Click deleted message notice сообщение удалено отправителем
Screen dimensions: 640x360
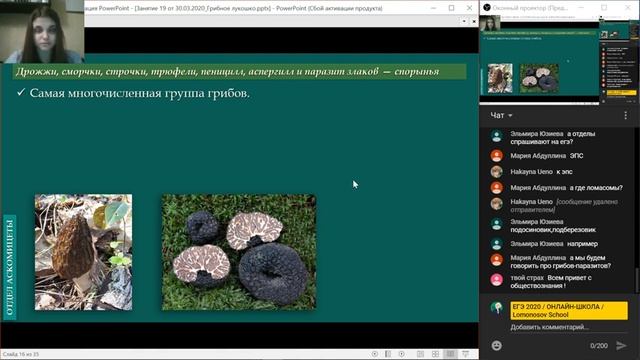point(564,206)
